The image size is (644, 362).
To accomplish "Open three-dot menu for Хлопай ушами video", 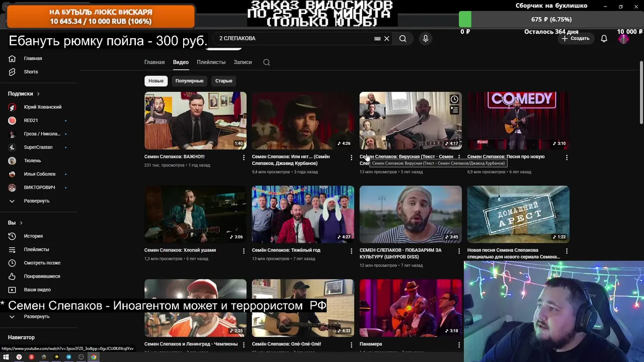I will pos(244,251).
